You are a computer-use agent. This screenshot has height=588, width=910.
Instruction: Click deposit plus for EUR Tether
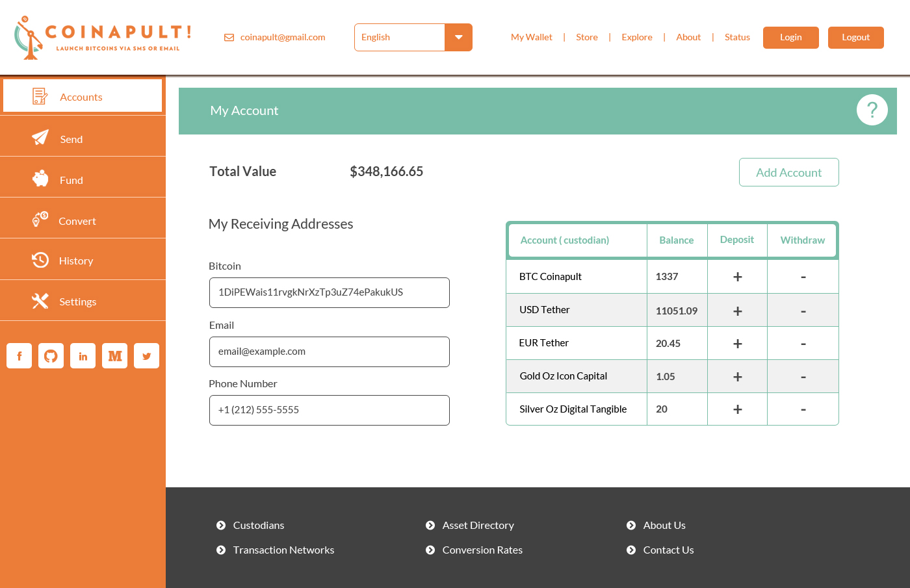[x=738, y=344]
